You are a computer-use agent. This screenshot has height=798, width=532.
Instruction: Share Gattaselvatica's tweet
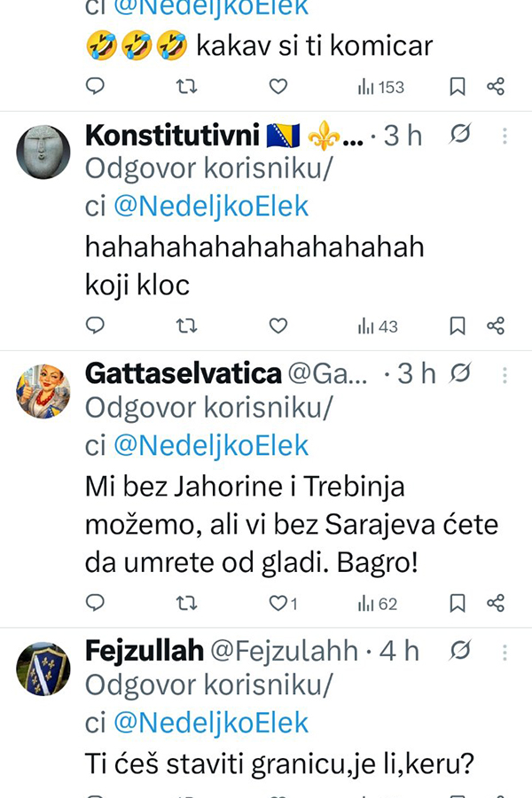pyautogui.click(x=496, y=603)
